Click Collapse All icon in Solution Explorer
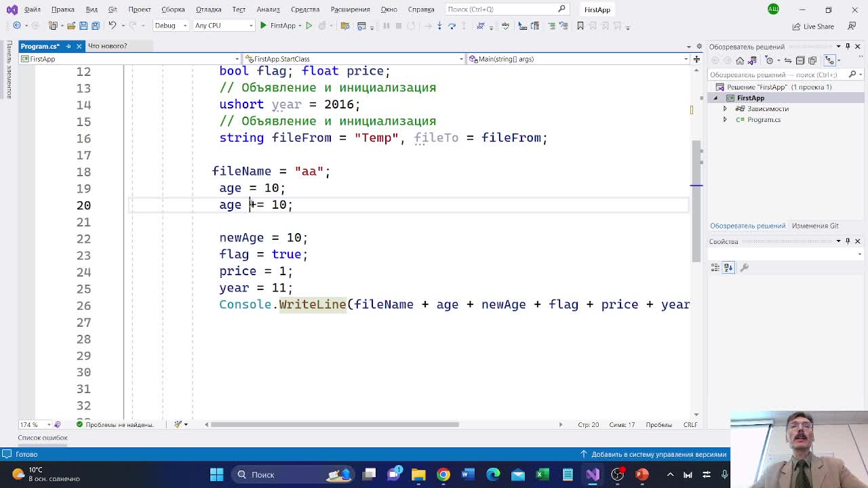This screenshot has width=868, height=488. (x=800, y=60)
